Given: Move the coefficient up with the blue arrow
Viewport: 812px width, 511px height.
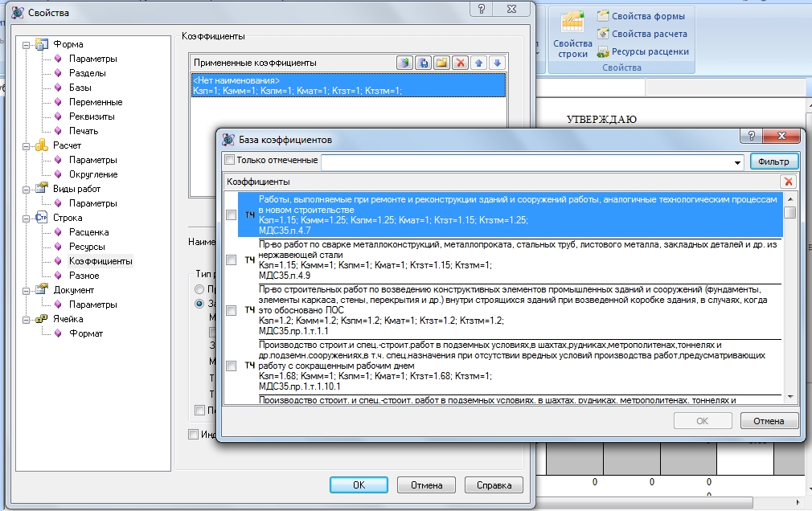Looking at the screenshot, I should [x=480, y=63].
